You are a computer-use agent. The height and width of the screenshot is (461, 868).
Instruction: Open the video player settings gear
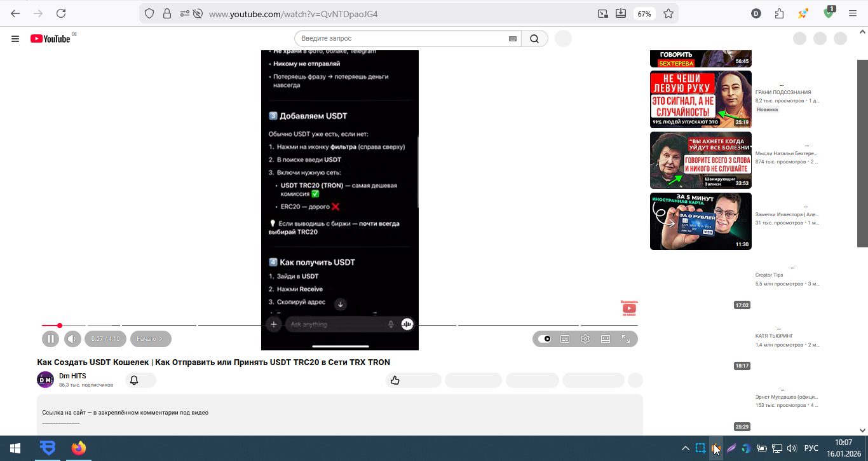pyautogui.click(x=585, y=339)
